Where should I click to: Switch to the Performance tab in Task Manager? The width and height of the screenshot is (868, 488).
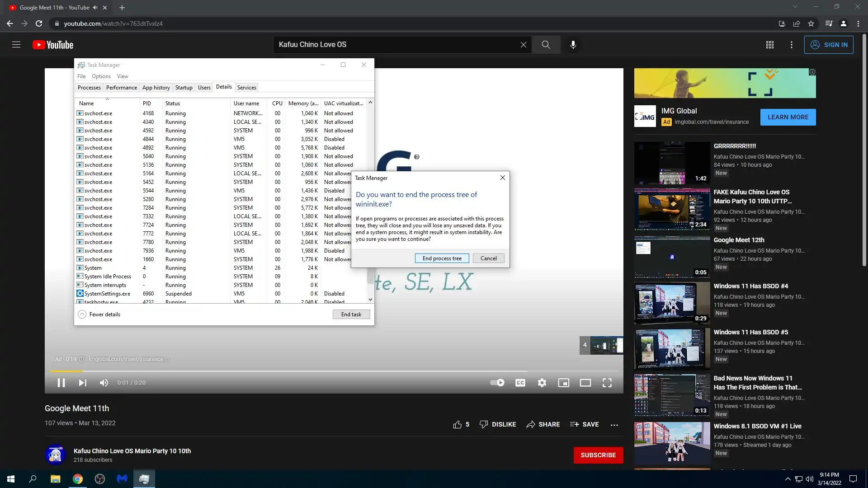121,88
